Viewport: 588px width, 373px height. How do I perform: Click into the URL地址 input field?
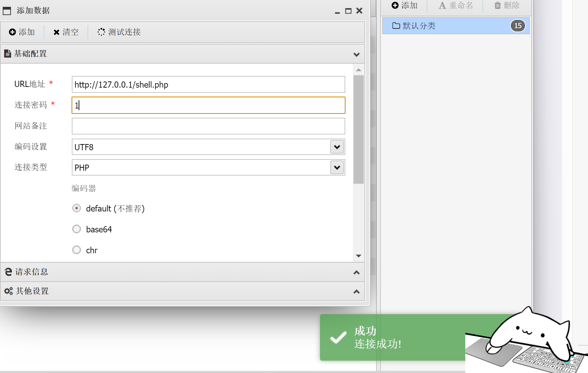tap(209, 85)
